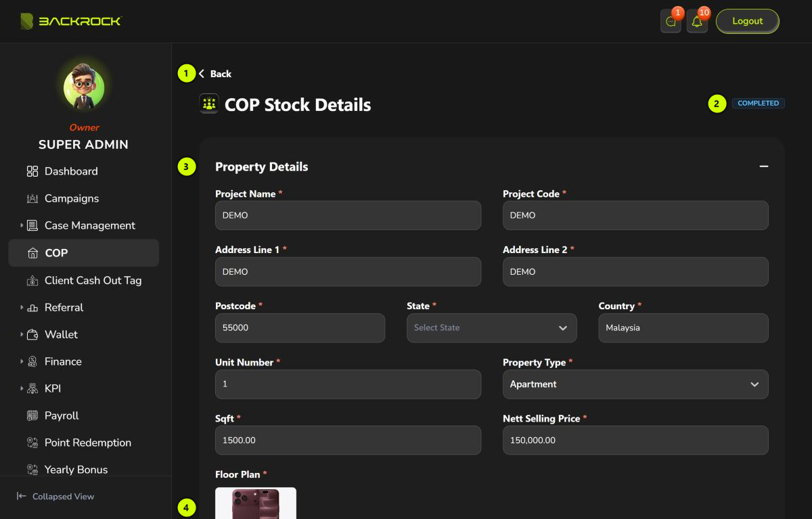Expand the Case Management submenu arrow
Screen dimensions: 812x519
point(22,225)
